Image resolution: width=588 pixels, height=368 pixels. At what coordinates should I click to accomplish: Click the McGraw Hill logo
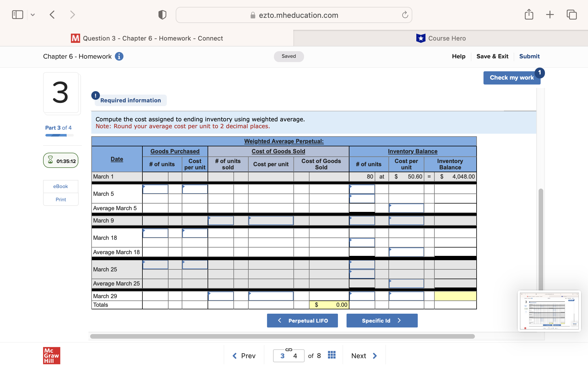coord(51,355)
